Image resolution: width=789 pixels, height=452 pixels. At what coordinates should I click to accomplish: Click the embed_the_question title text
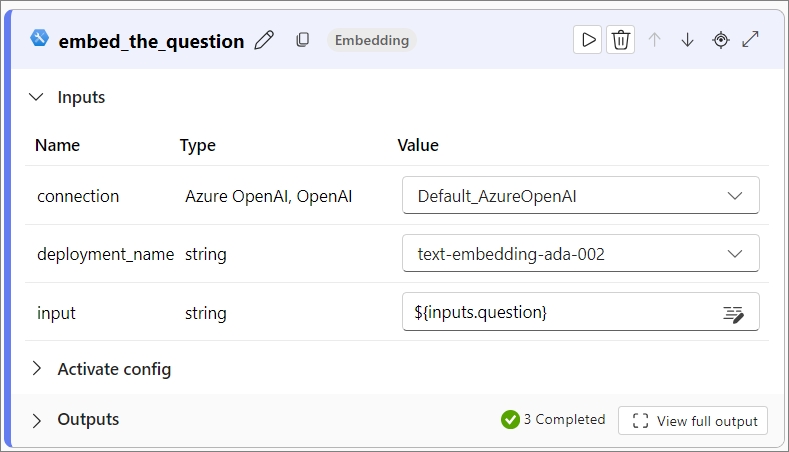coord(151,41)
